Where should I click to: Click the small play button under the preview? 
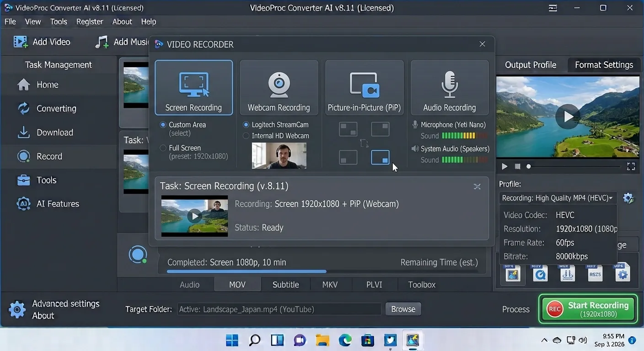tap(504, 167)
